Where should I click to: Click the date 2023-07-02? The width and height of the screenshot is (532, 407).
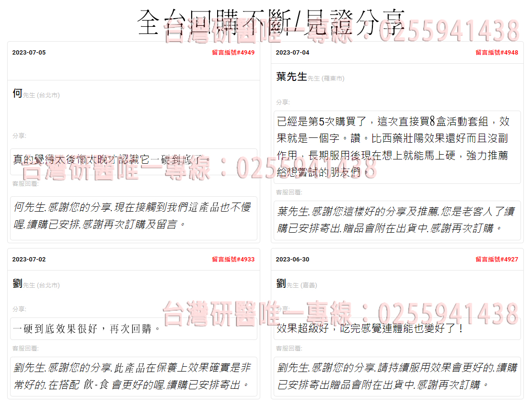(29, 260)
